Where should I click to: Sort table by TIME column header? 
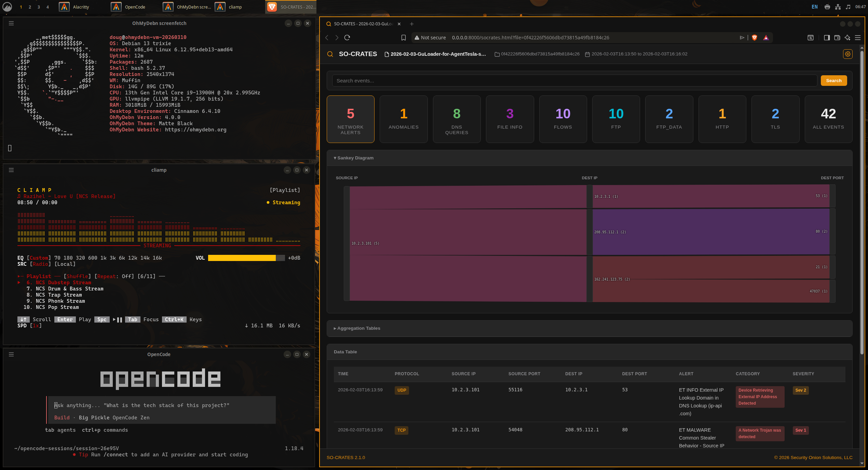[343, 374]
